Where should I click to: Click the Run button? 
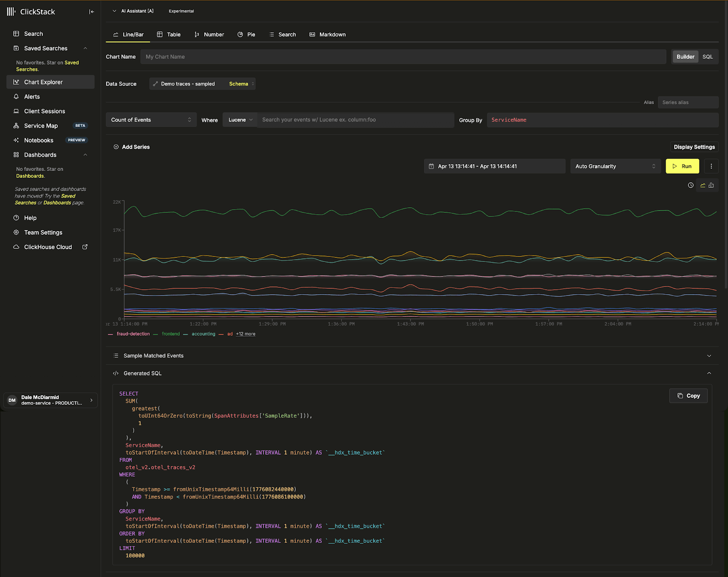point(682,166)
